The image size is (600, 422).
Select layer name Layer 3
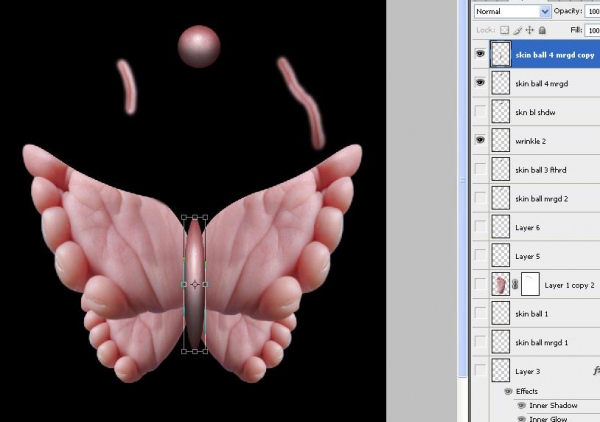(x=527, y=371)
